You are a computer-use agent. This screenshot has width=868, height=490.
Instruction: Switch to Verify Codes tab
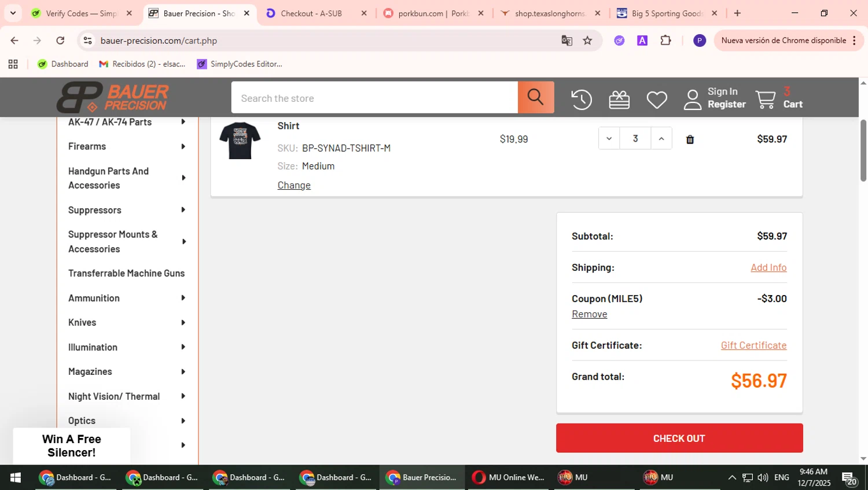coord(82,13)
